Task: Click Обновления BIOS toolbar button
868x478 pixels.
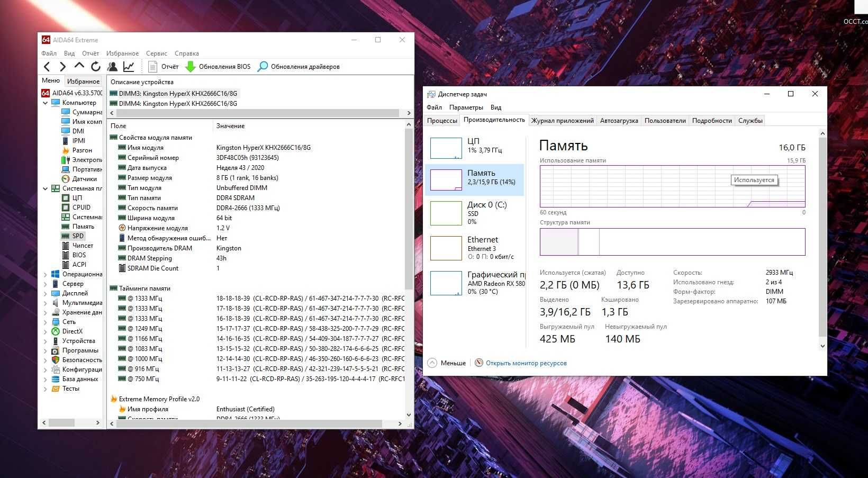Action: pos(218,67)
